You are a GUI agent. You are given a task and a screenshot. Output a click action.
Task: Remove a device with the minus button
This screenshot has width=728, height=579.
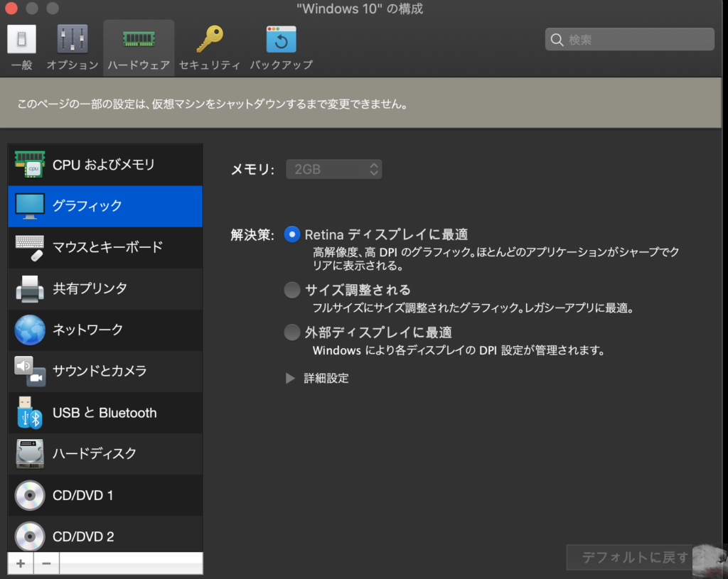[46, 563]
